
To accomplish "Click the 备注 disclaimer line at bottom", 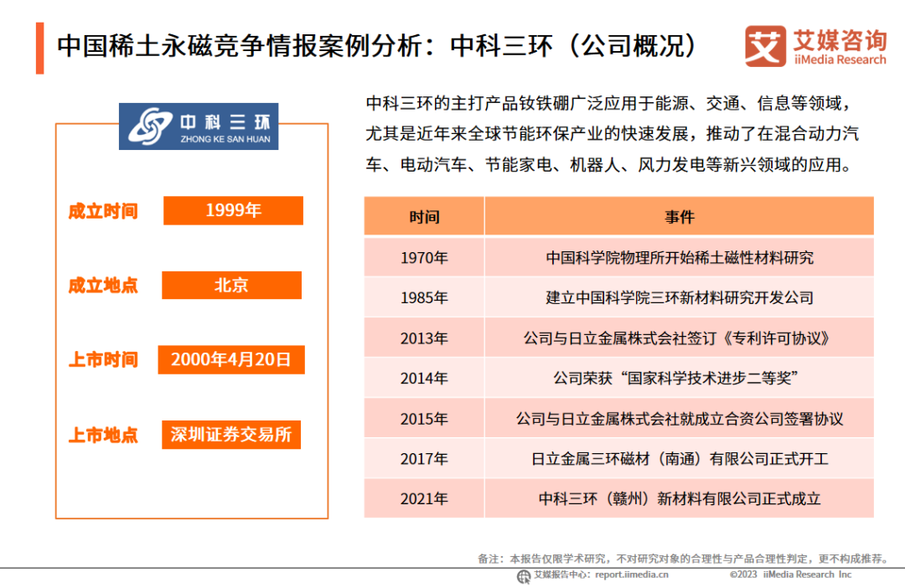I will (684, 559).
